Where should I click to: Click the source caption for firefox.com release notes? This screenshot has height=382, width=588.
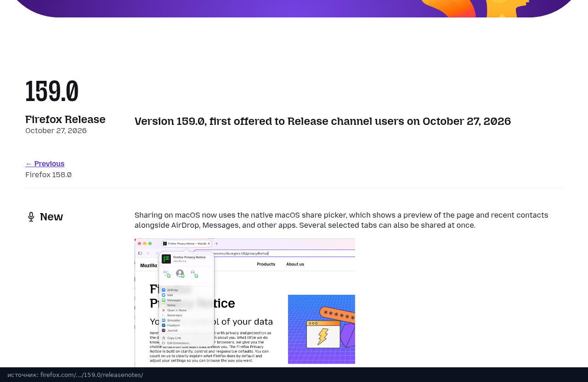click(x=75, y=375)
